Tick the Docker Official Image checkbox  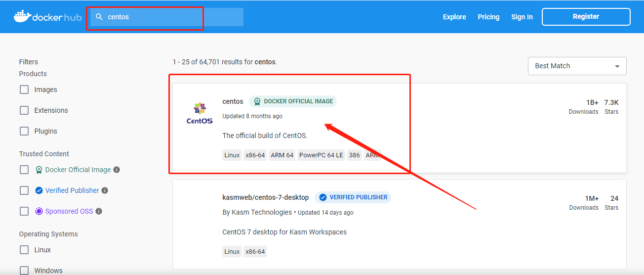point(24,170)
